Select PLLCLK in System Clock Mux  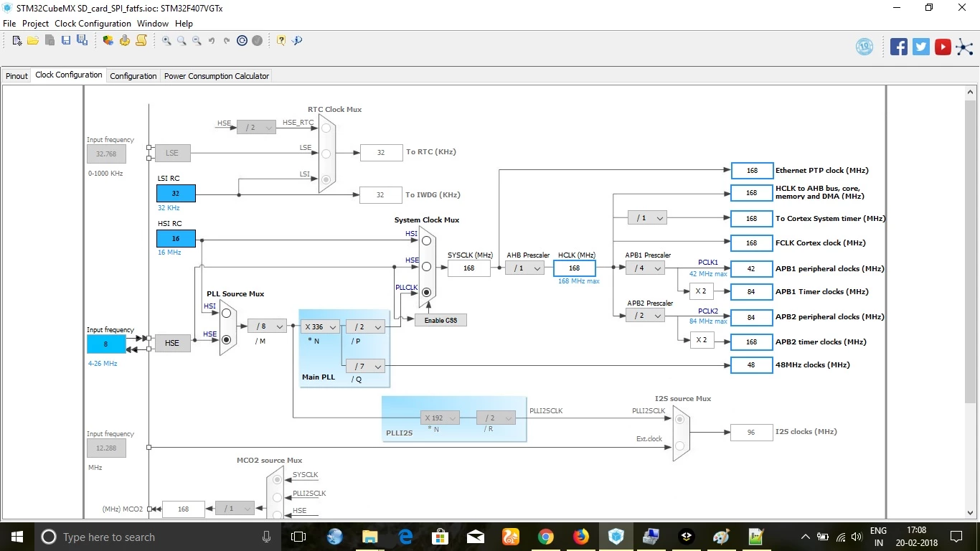tap(427, 293)
